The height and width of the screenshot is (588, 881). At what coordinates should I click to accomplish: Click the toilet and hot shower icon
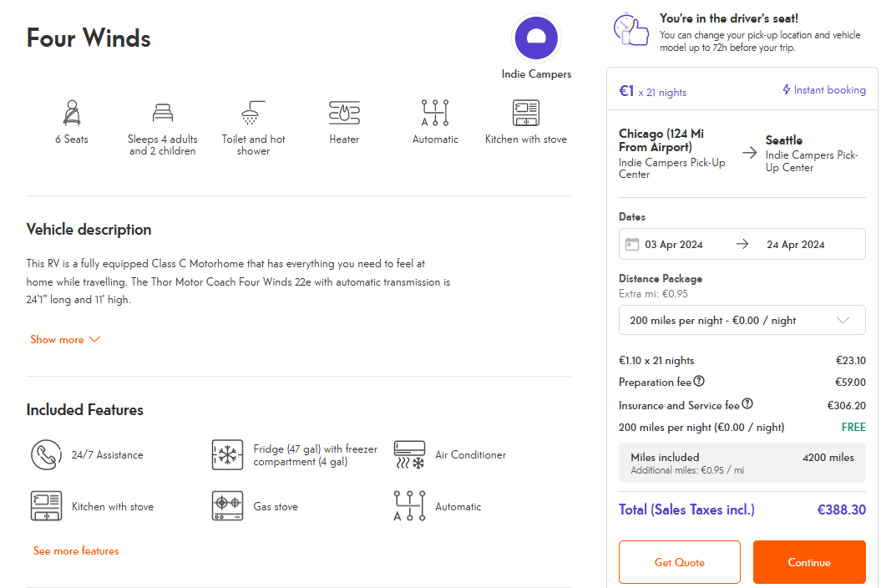click(253, 113)
